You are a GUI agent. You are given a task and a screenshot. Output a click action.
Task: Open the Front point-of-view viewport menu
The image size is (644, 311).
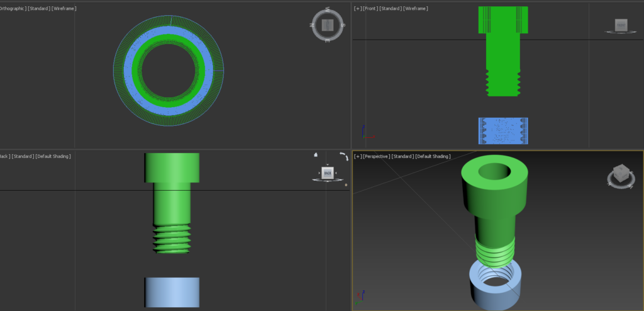pyautogui.click(x=370, y=8)
